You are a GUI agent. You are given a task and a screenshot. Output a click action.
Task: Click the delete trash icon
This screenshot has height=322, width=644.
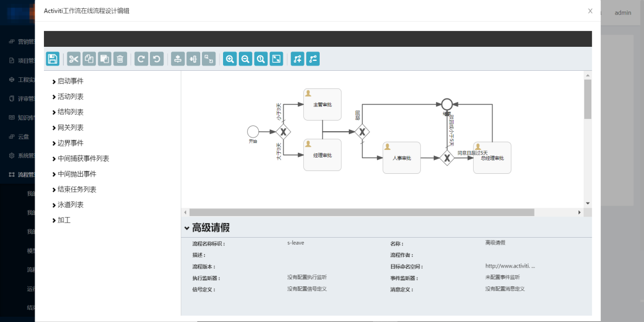click(x=120, y=59)
